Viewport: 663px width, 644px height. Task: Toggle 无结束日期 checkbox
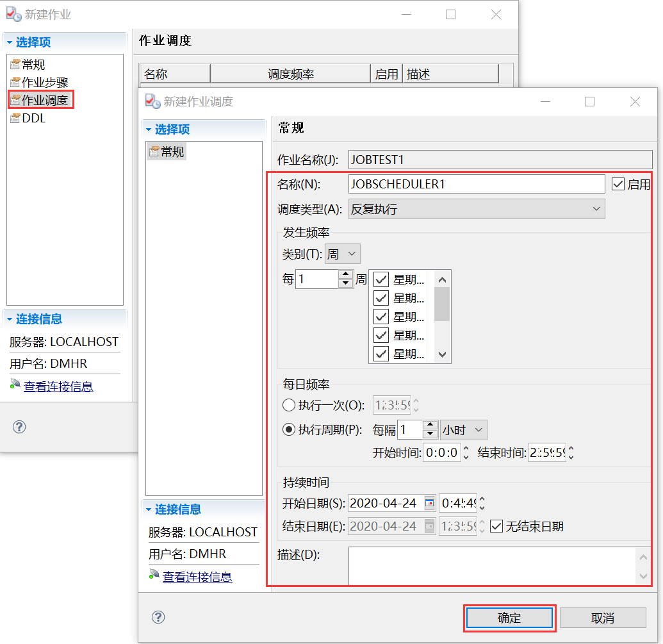tap(496, 527)
